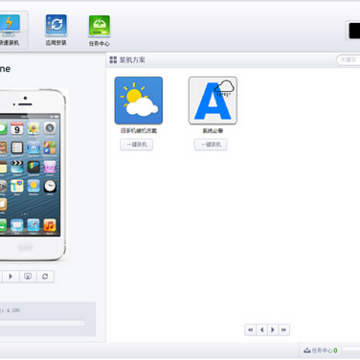
Task: Click the play arrow under the phone preview
Action: pyautogui.click(x=11, y=276)
